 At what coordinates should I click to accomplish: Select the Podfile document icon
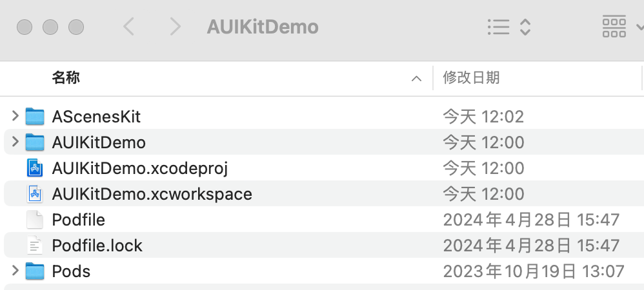(x=34, y=220)
